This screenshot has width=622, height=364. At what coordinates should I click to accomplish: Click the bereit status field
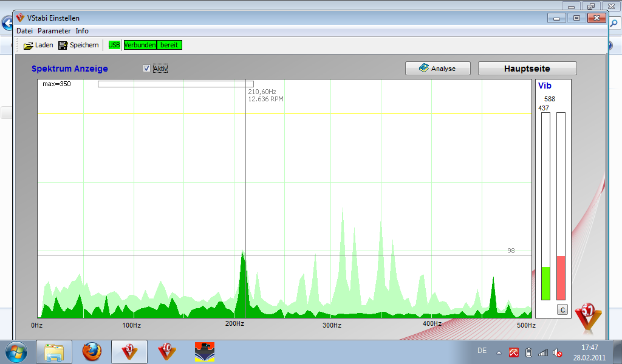[x=169, y=45]
